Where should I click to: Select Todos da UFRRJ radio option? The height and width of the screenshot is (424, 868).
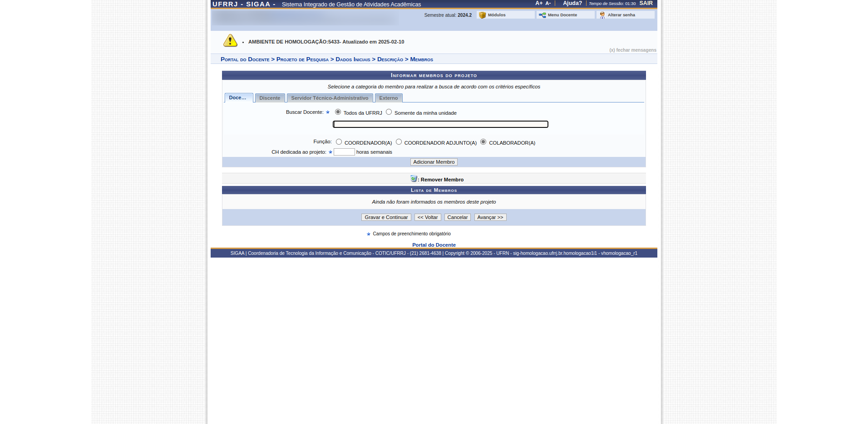click(x=338, y=112)
